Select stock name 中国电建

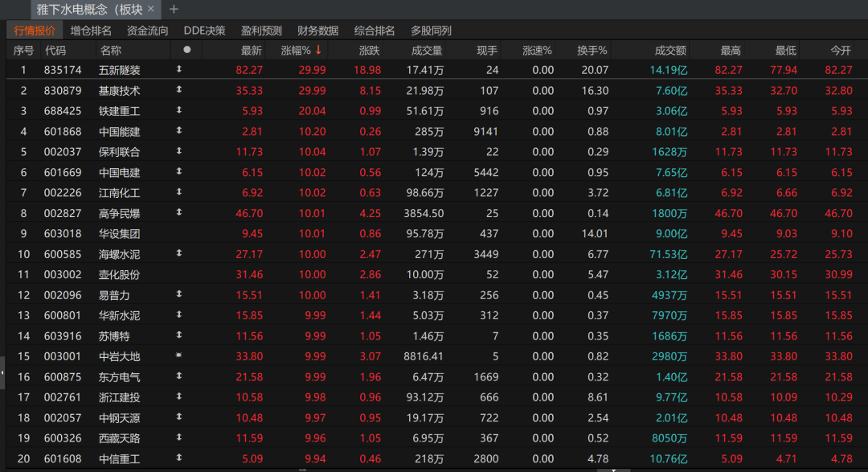pos(120,173)
